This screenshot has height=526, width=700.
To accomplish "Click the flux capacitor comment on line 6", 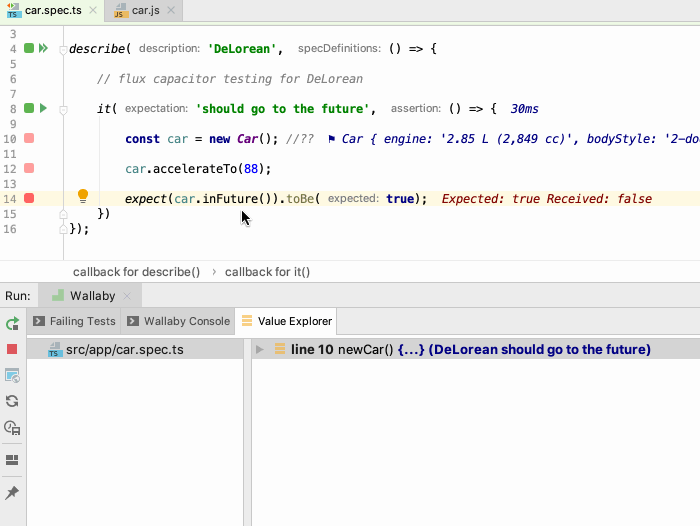I will (x=230, y=79).
